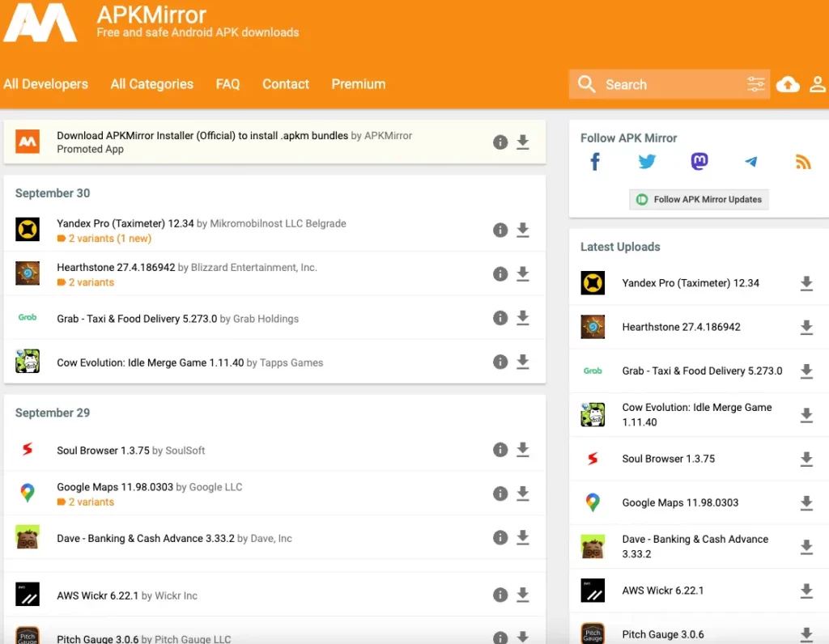
Task: Open Pitch Gauge 3.0.6 in Latest Uploads
Action: [x=662, y=634]
